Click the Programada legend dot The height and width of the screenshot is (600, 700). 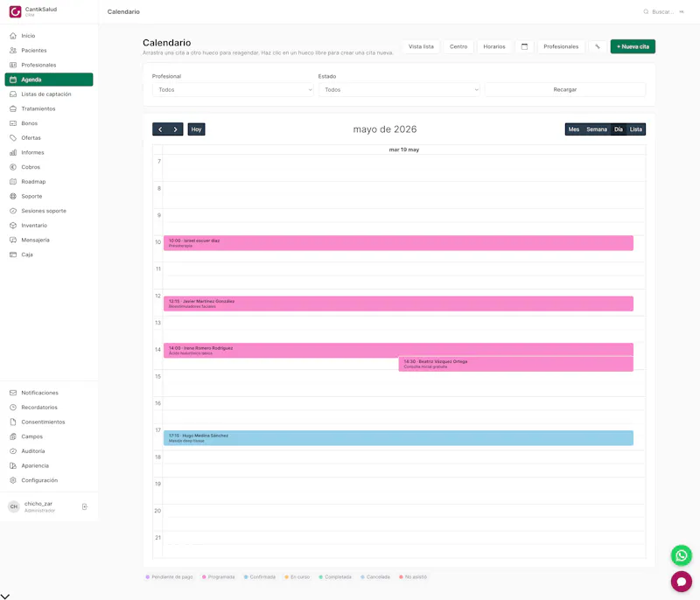[204, 576]
